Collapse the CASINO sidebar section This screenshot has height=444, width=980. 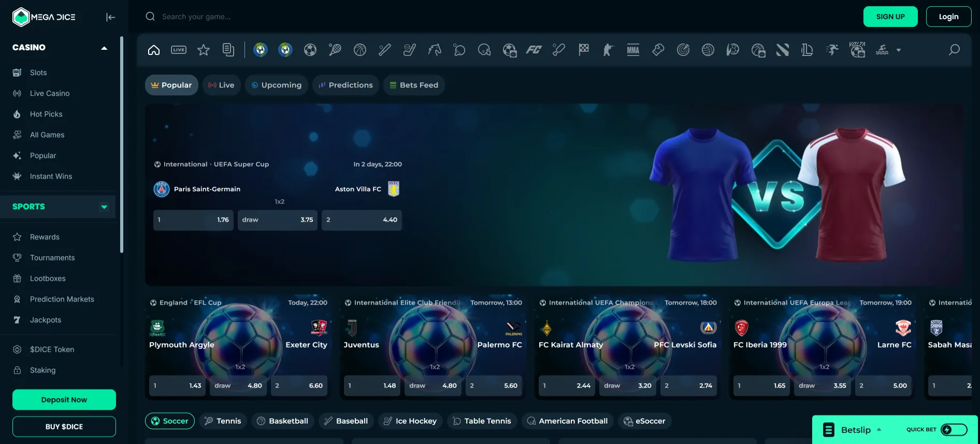104,48
